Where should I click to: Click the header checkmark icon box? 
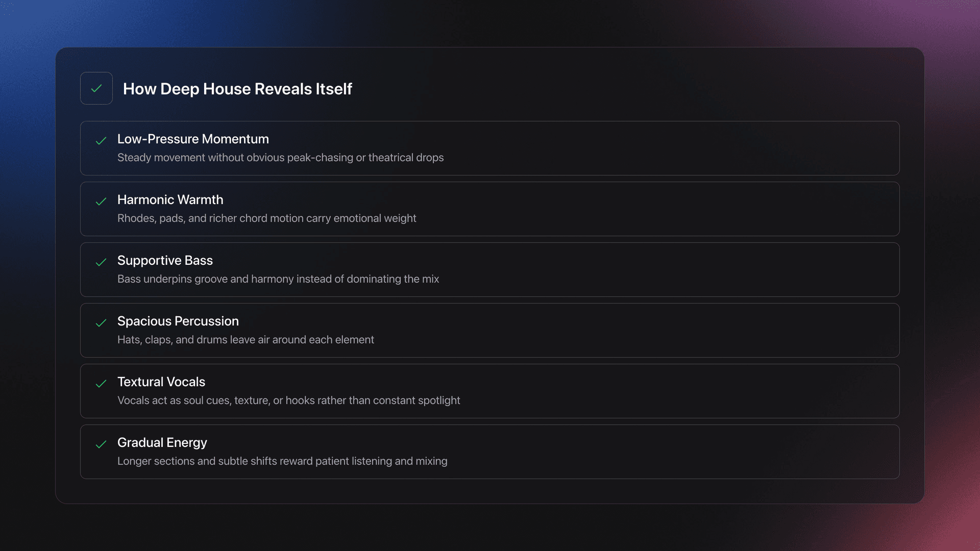tap(96, 88)
